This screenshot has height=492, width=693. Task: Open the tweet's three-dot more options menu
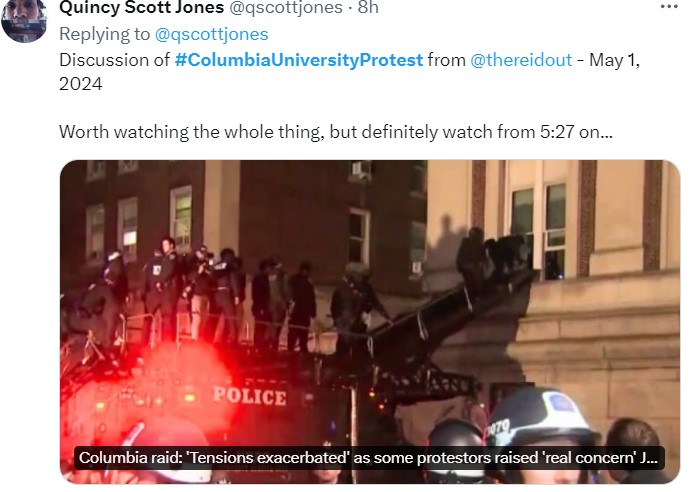point(669,7)
